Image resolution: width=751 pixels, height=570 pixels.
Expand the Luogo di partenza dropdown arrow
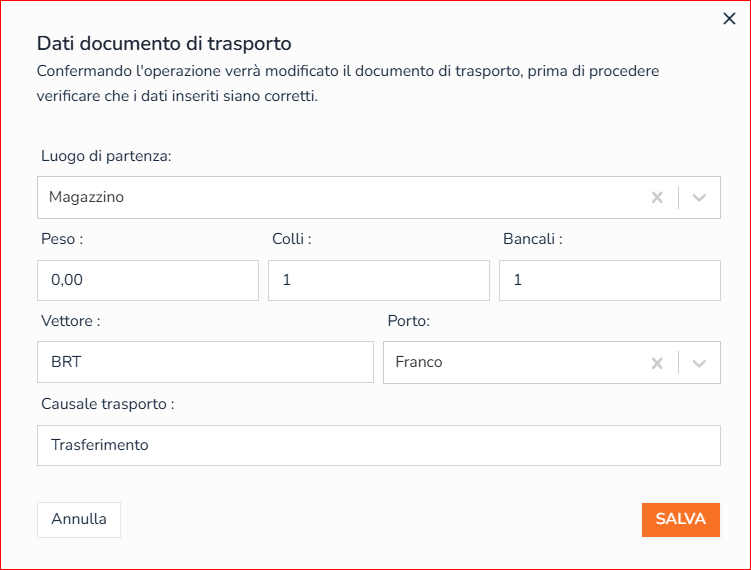[700, 197]
